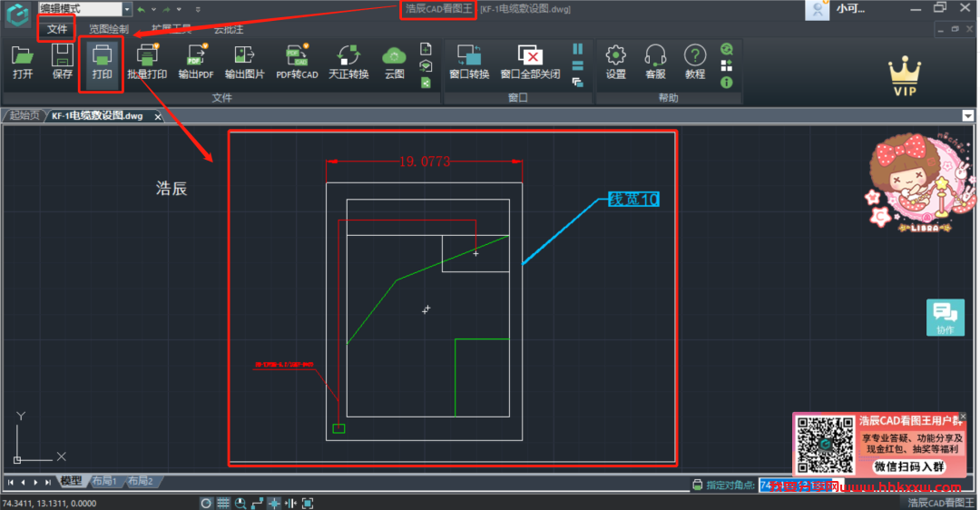
Task: Export drawing via 输出图片
Action: [244, 62]
